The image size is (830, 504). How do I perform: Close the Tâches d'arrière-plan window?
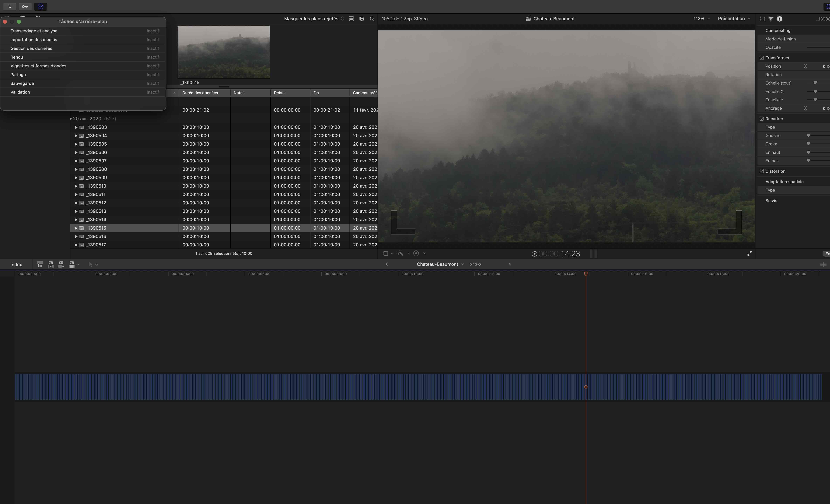pyautogui.click(x=5, y=22)
